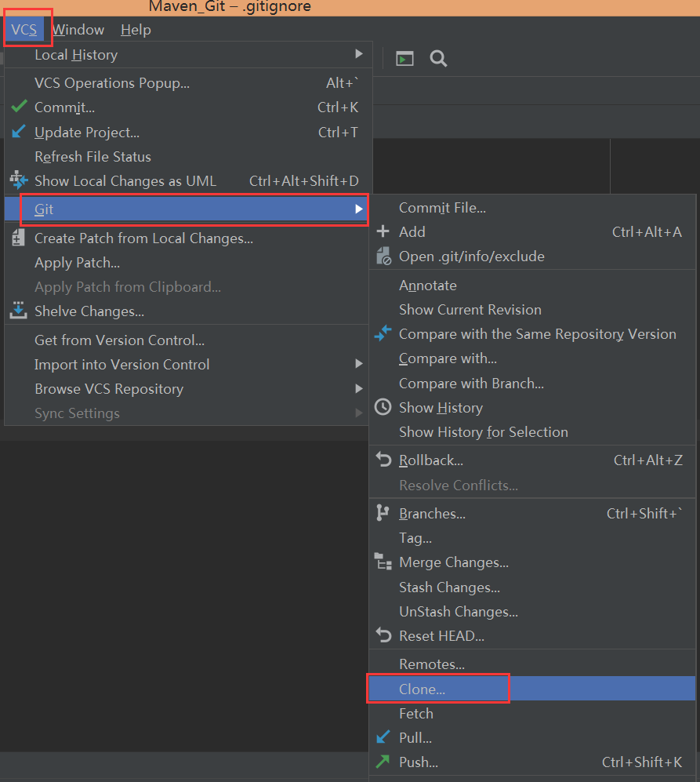Open Browse VCS Repository
700x782 pixels.
pos(187,389)
